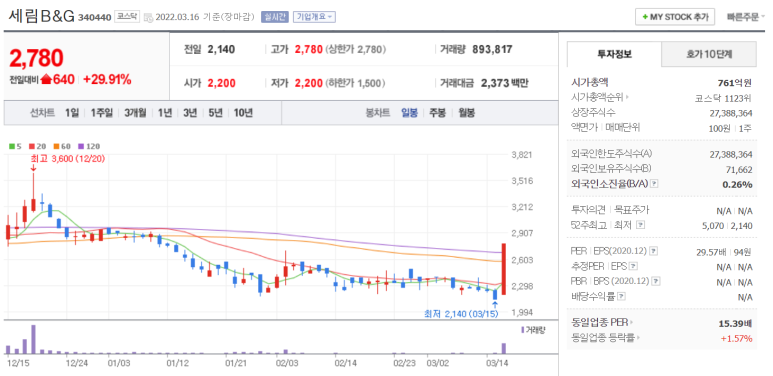Click 02/03 date label on chart axis
The width and height of the screenshot is (773, 376).
point(287,363)
